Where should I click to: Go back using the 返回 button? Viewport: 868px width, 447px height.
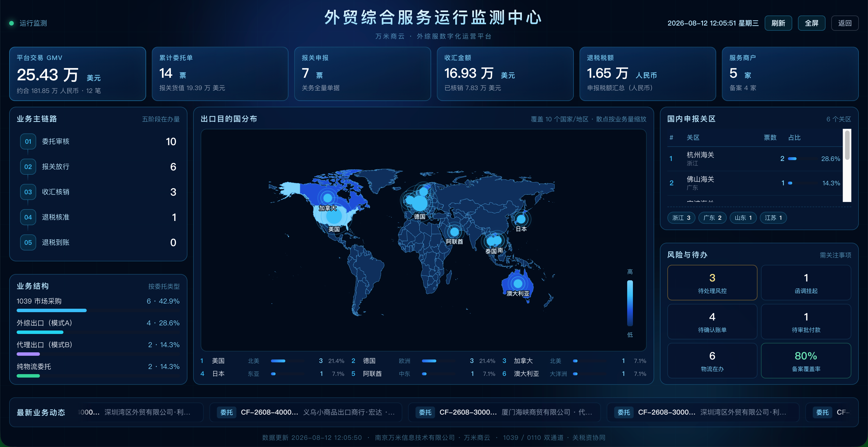[x=845, y=23]
